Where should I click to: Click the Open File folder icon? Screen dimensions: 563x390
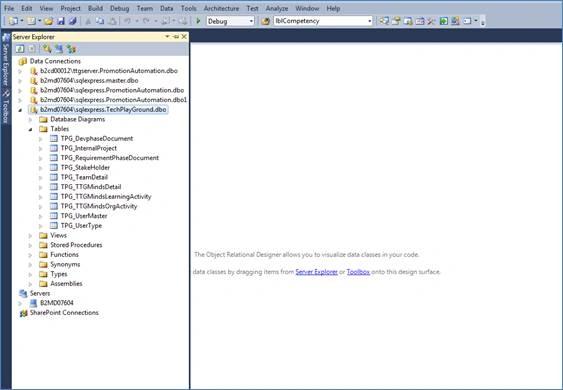(x=48, y=21)
